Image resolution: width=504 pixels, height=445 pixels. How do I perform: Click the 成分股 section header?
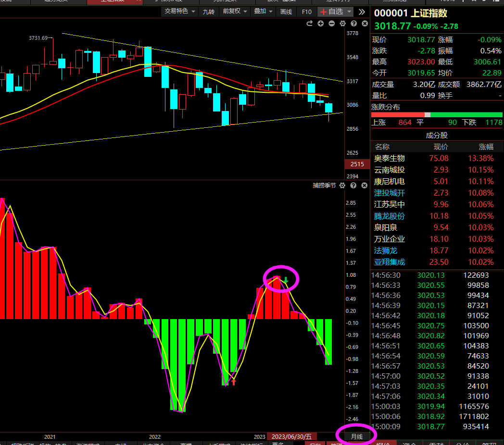point(437,135)
